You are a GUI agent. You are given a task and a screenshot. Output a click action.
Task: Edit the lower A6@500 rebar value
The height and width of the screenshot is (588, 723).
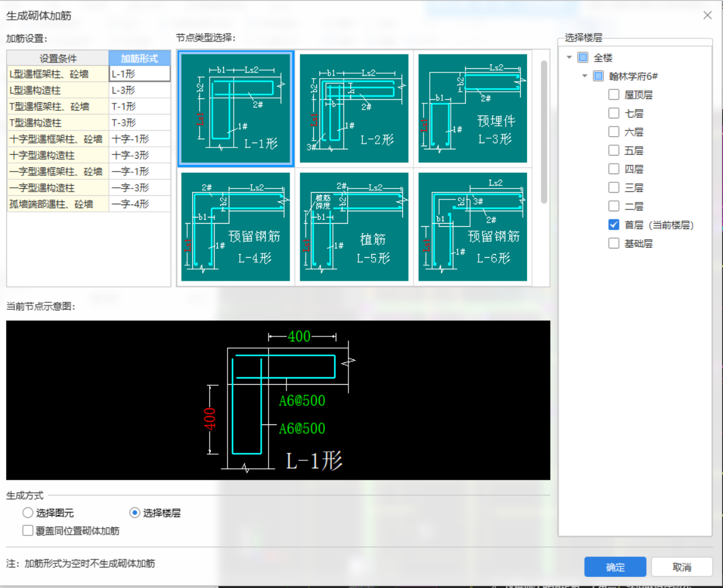coord(302,429)
